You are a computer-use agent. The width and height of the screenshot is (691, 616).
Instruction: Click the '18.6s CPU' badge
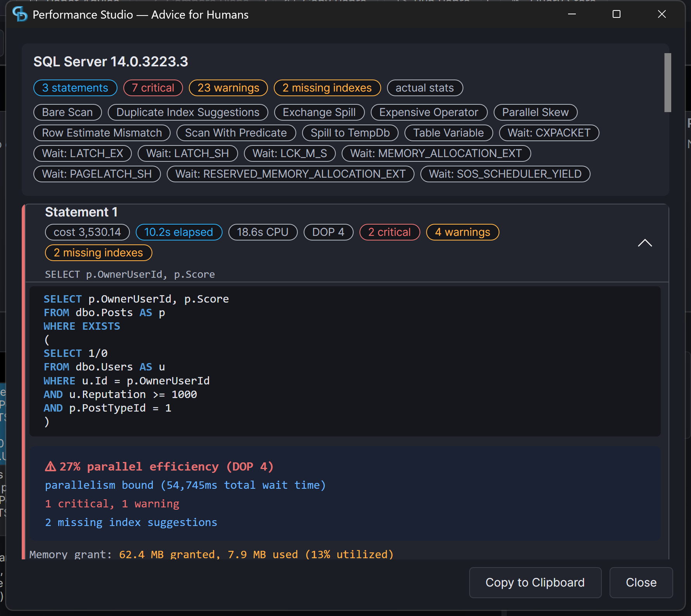pyautogui.click(x=263, y=232)
